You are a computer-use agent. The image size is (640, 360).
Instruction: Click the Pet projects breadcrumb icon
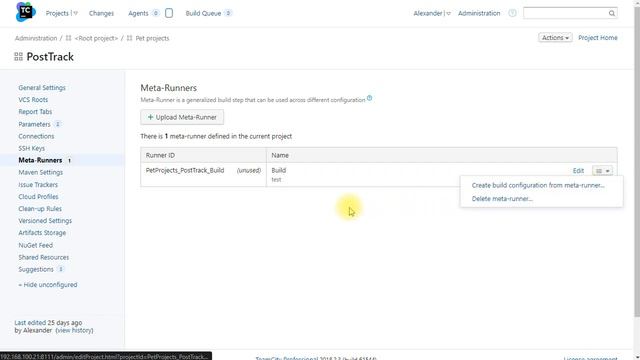129,38
